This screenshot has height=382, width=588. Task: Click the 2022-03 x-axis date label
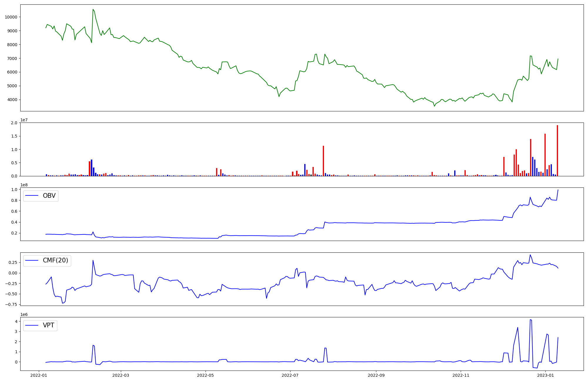(x=121, y=375)
